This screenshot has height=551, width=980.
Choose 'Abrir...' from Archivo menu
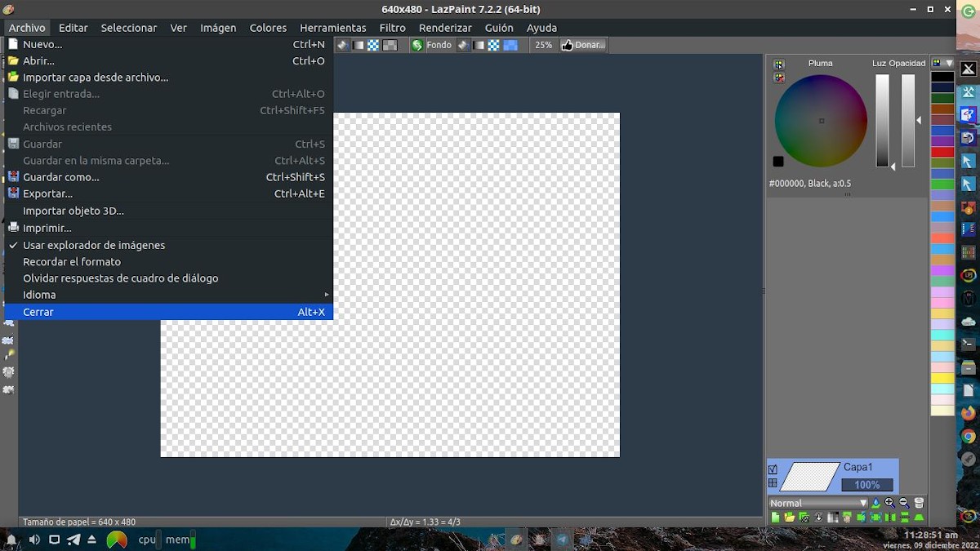[x=168, y=60]
